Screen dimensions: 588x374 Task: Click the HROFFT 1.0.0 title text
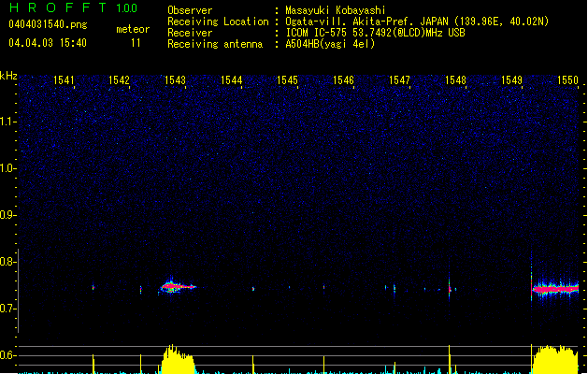pyautogui.click(x=74, y=7)
